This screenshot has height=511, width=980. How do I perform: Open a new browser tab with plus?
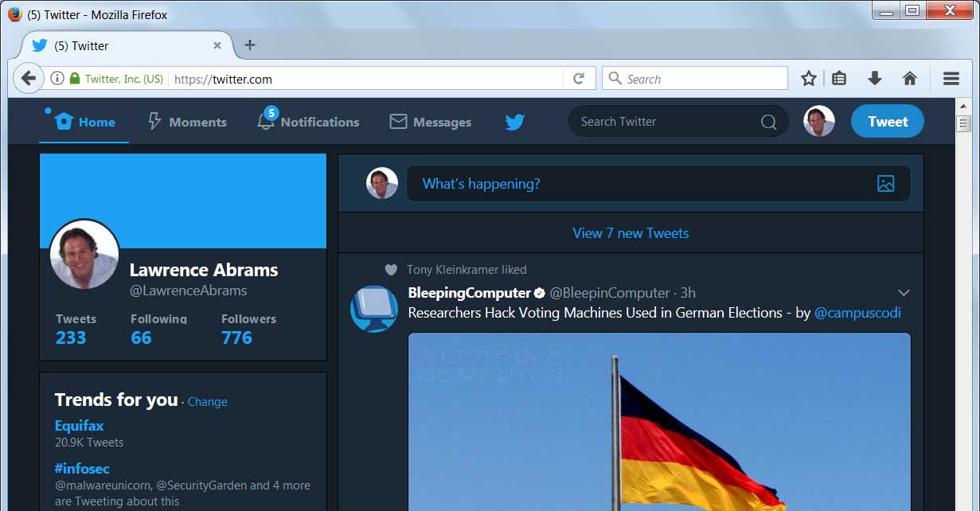coord(249,45)
